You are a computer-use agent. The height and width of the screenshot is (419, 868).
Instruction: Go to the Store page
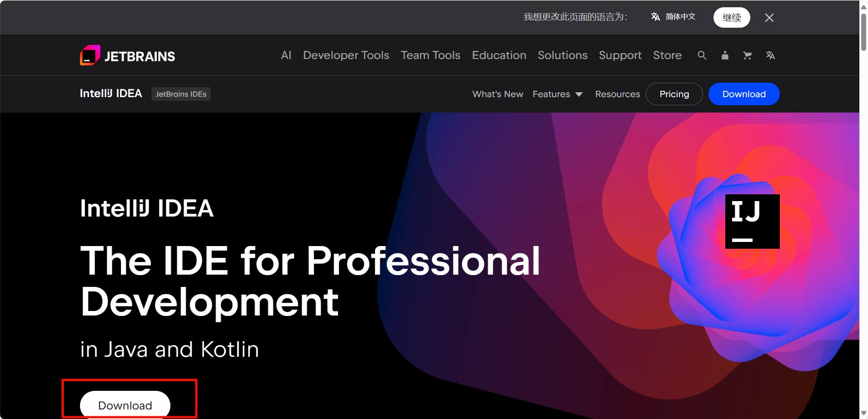(x=667, y=55)
